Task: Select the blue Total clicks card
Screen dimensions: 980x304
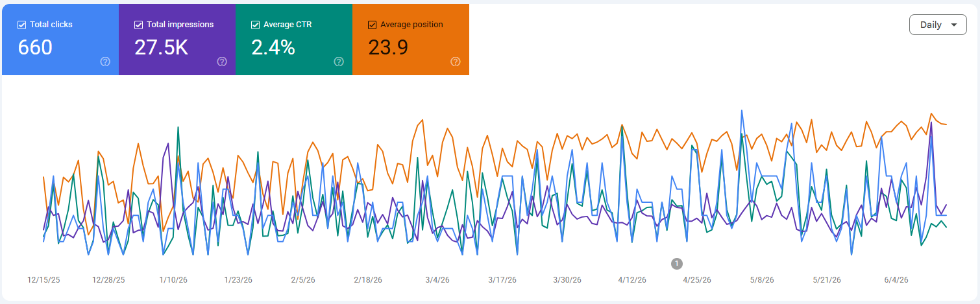Action: click(x=60, y=39)
